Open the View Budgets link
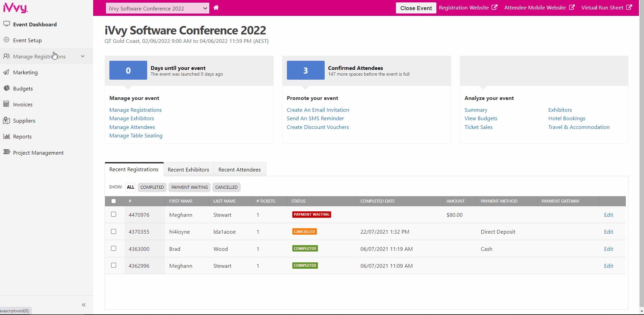The height and width of the screenshot is (315, 644). point(481,119)
